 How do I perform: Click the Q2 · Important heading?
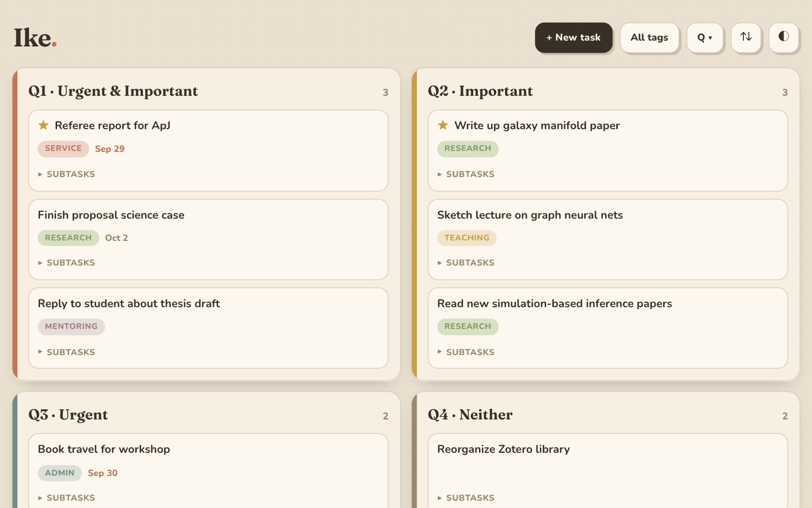(x=480, y=91)
